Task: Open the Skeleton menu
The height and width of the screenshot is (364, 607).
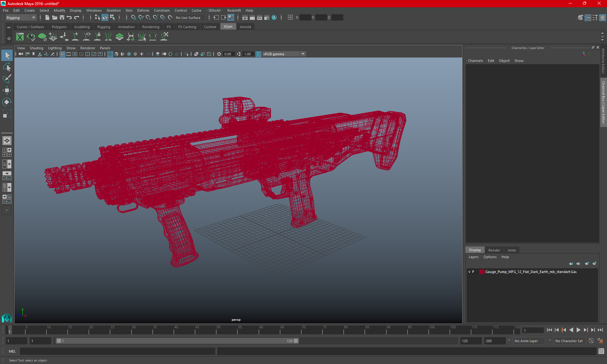Action: click(113, 10)
